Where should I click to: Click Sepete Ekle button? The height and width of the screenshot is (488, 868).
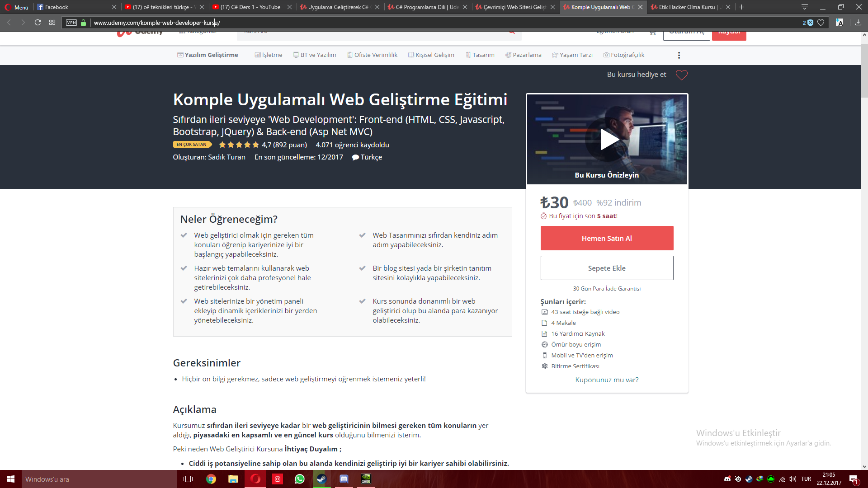click(x=607, y=268)
